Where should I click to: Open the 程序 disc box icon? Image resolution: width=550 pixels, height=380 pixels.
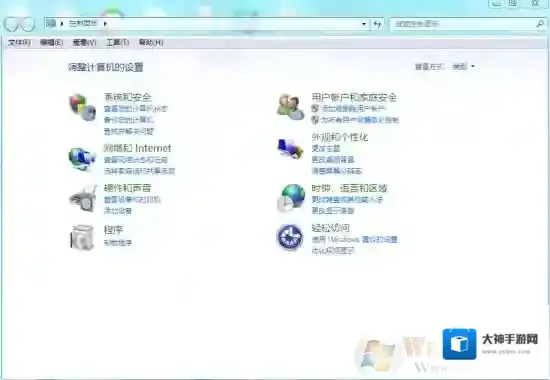pyautogui.click(x=82, y=238)
